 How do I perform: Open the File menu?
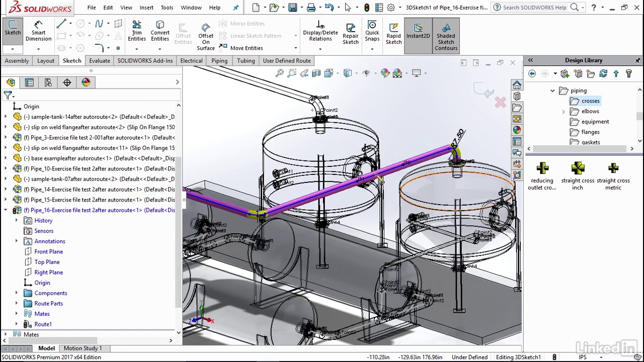[x=92, y=8]
